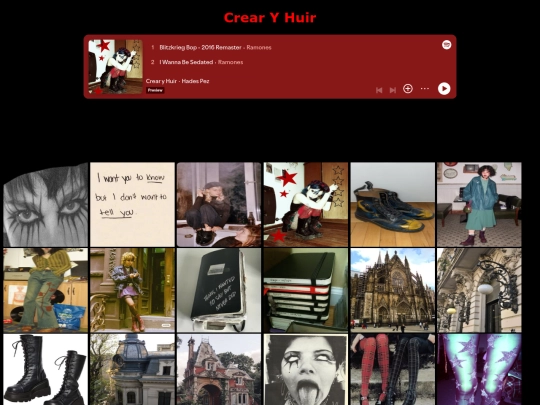This screenshot has width=540, height=405.
Task: Skip to the previous track
Action: [379, 90]
